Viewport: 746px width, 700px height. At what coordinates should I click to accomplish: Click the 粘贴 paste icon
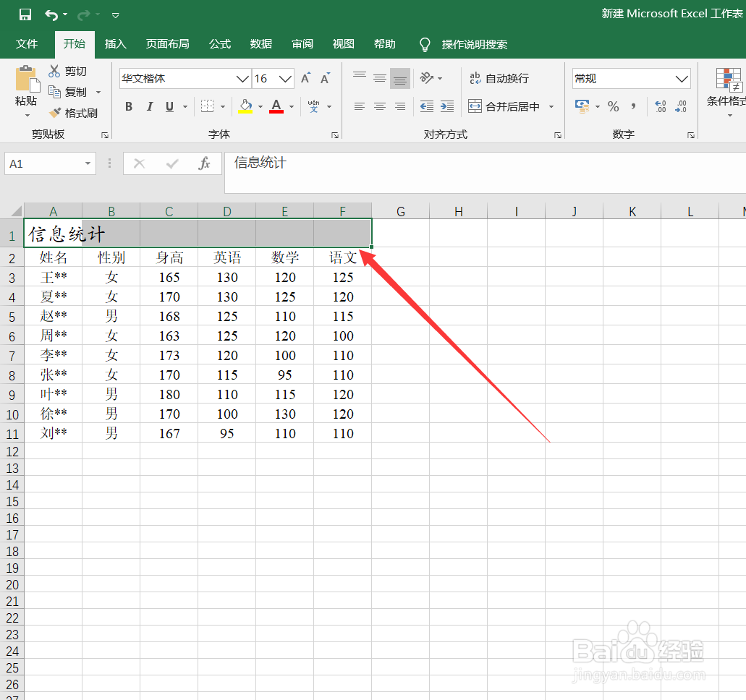tap(26, 79)
